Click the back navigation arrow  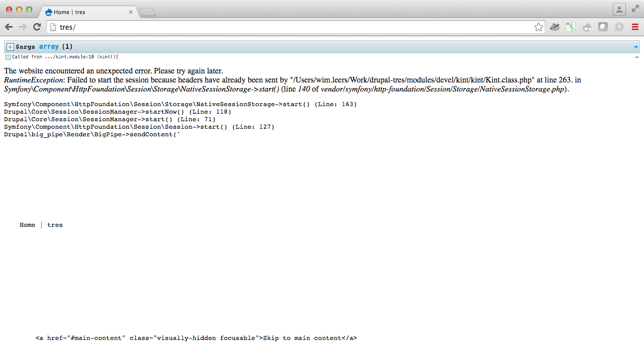(9, 27)
